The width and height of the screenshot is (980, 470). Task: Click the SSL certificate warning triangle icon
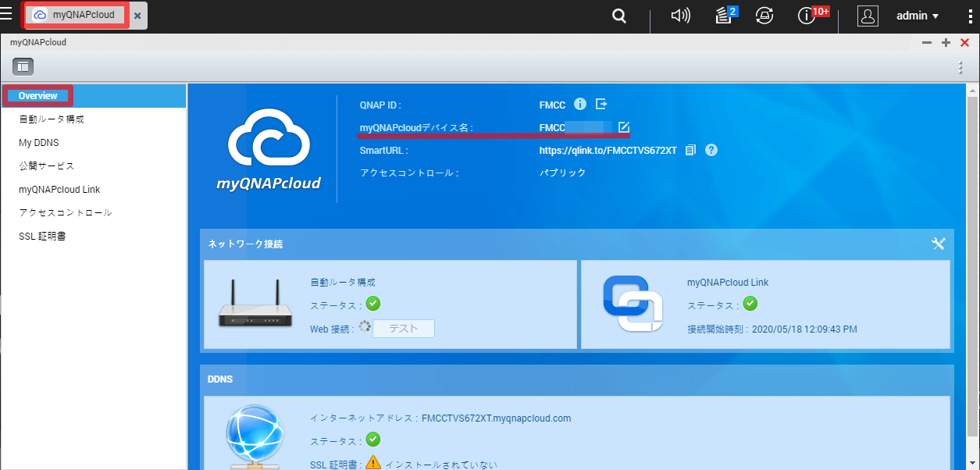click(373, 462)
